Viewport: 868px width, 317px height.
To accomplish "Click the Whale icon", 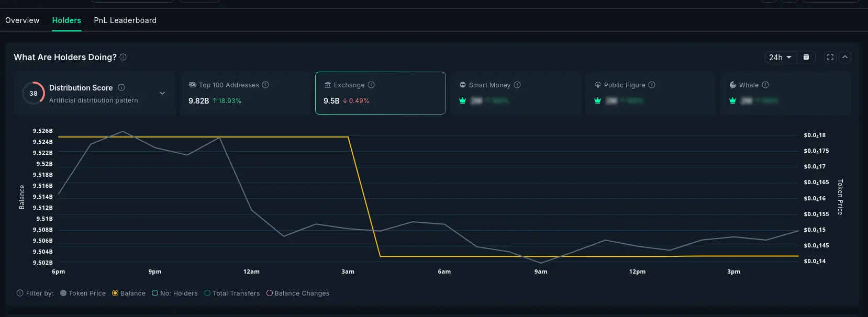I will click(x=733, y=85).
